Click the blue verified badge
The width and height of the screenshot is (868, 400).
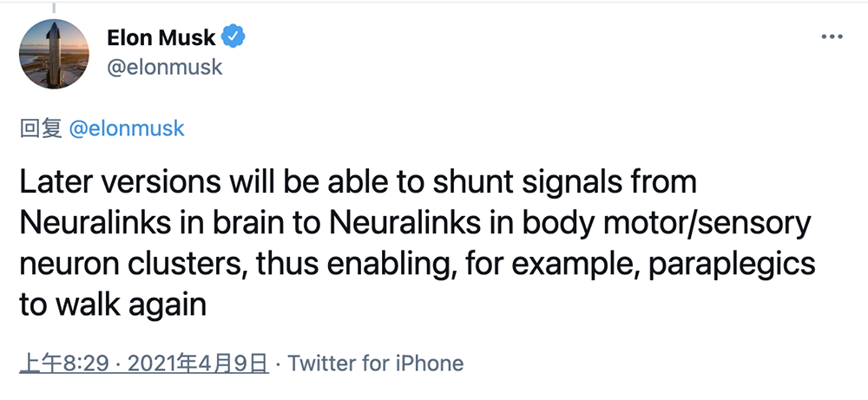(x=235, y=37)
